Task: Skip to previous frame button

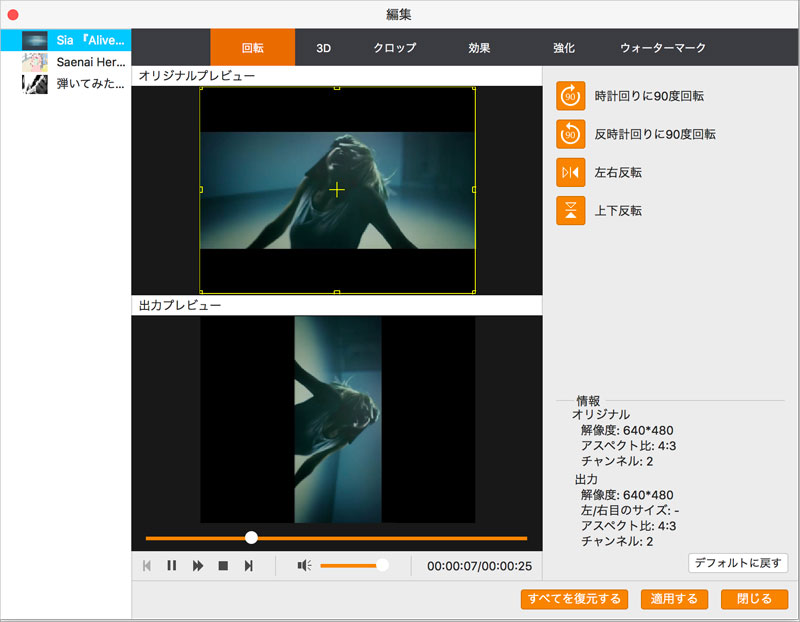Action: [147, 565]
